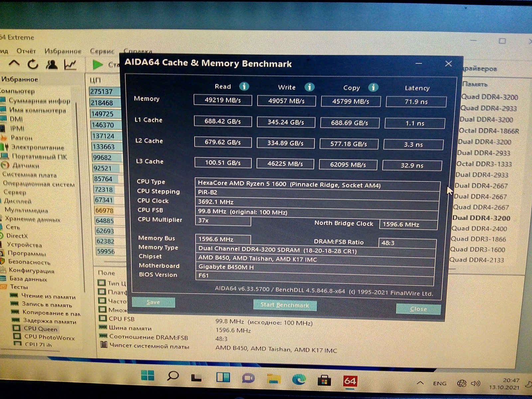Click the Память column header

475,84
